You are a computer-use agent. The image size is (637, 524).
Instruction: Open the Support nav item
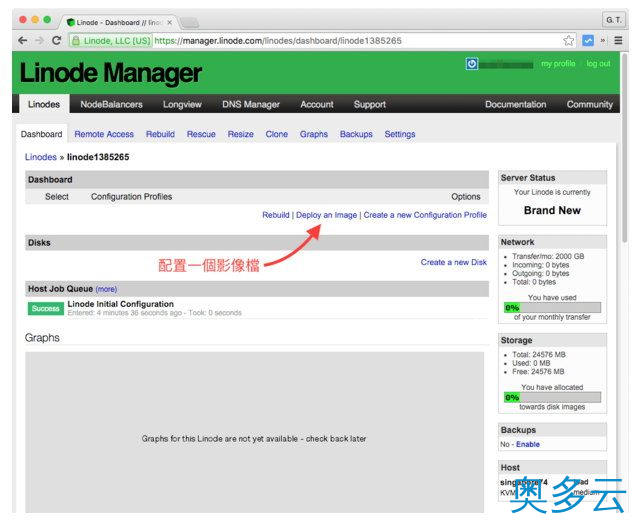pos(370,104)
